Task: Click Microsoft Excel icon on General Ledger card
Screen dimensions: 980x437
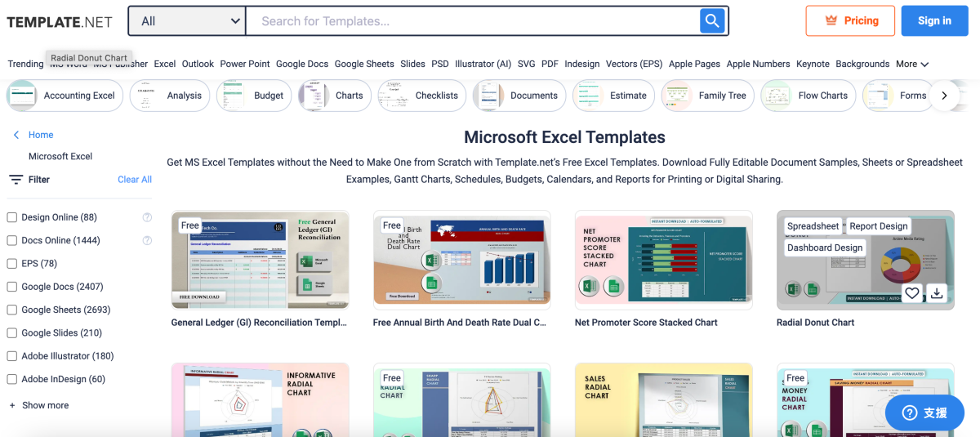Action: [x=313, y=261]
